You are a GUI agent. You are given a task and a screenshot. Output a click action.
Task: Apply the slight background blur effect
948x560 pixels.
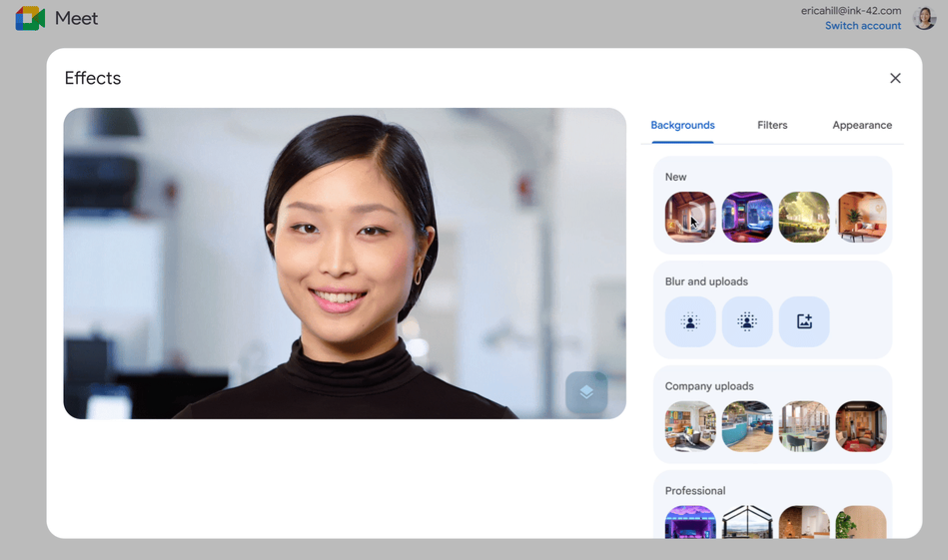tap(690, 321)
